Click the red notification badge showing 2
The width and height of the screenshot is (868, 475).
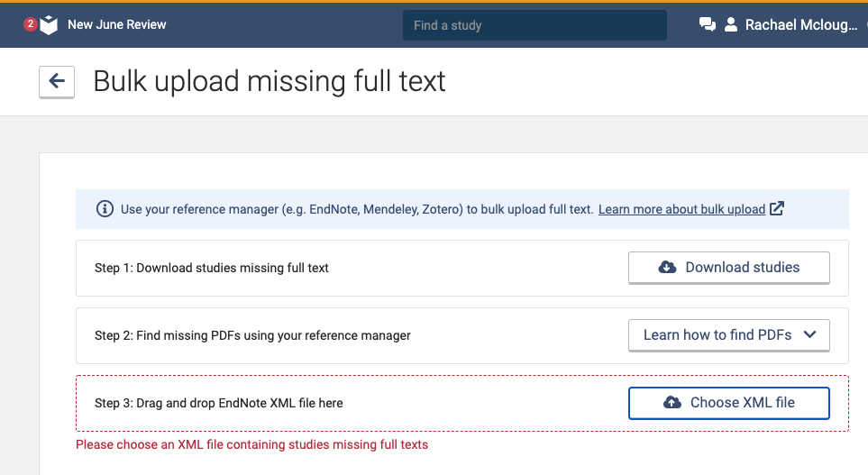coord(30,24)
